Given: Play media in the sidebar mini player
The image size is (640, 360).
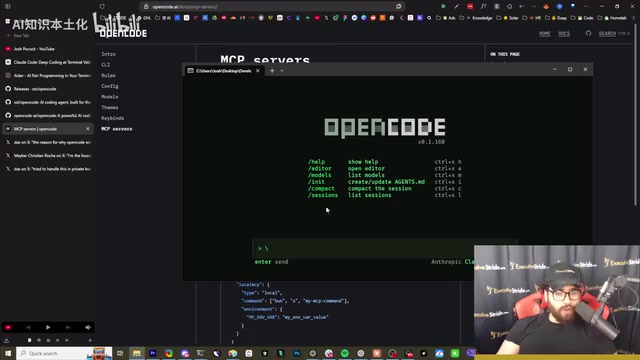Looking at the screenshot, I should (x=48, y=327).
